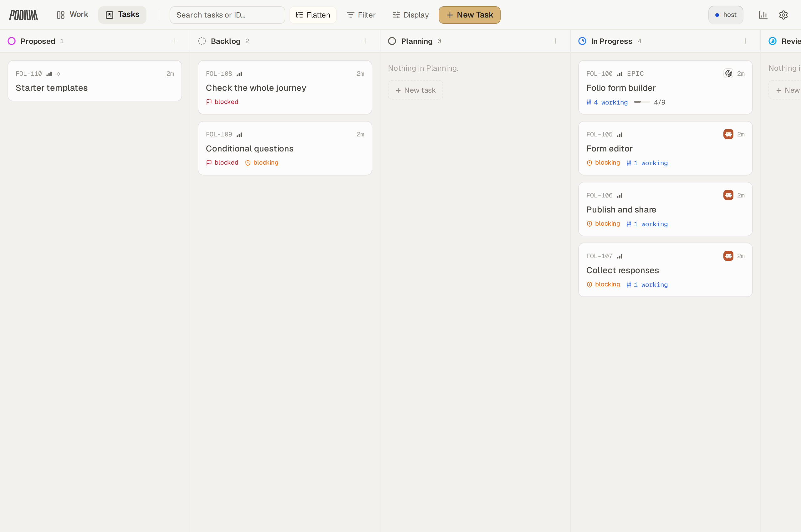The image size is (801, 532).
Task: Open the bar chart analytics icon
Action: click(763, 15)
